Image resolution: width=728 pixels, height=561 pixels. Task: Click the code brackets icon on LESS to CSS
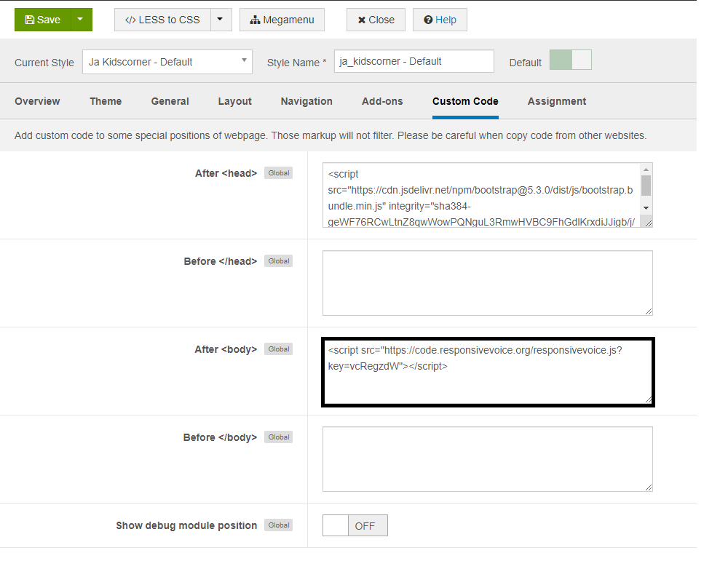pyautogui.click(x=130, y=20)
